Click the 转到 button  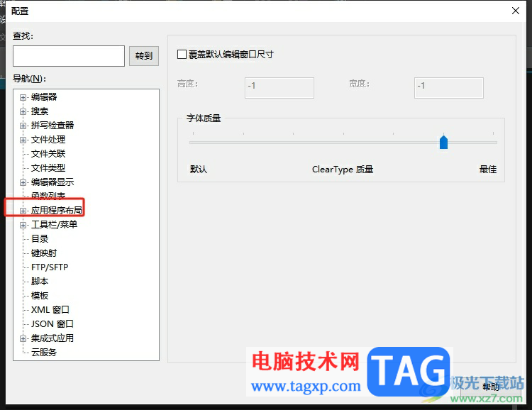point(144,56)
